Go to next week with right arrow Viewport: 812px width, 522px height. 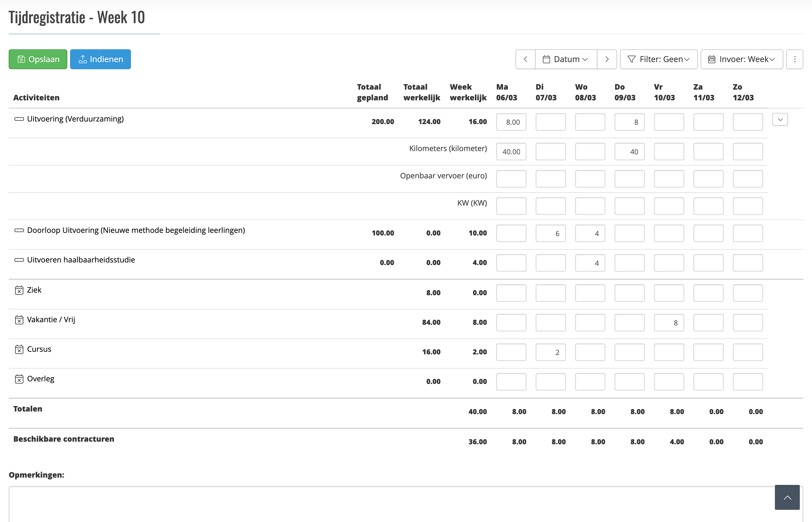(607, 59)
